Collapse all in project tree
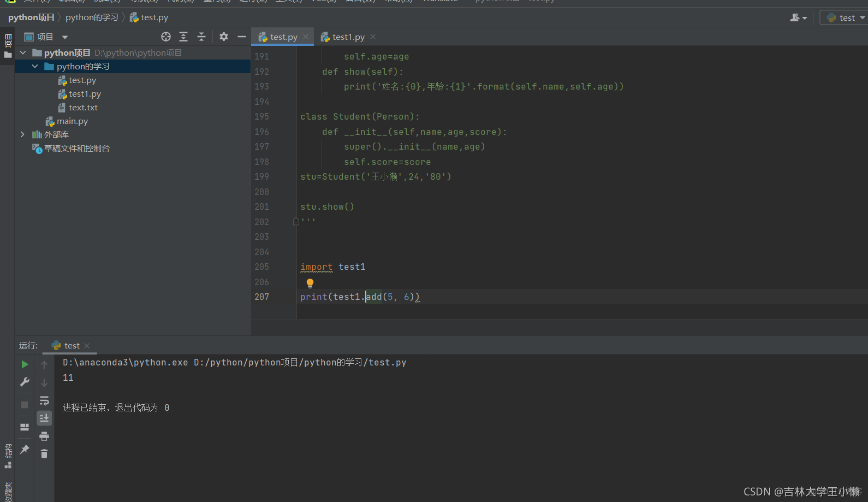 (201, 37)
